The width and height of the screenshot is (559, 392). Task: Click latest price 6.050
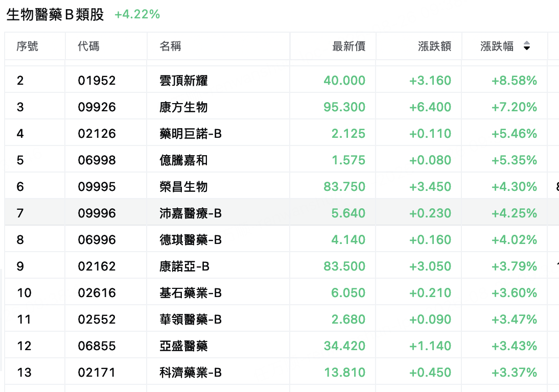click(348, 292)
